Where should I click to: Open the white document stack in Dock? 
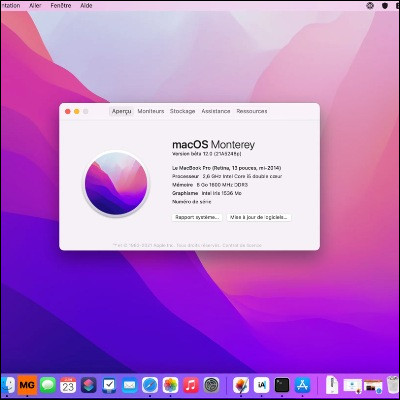coord(332,385)
